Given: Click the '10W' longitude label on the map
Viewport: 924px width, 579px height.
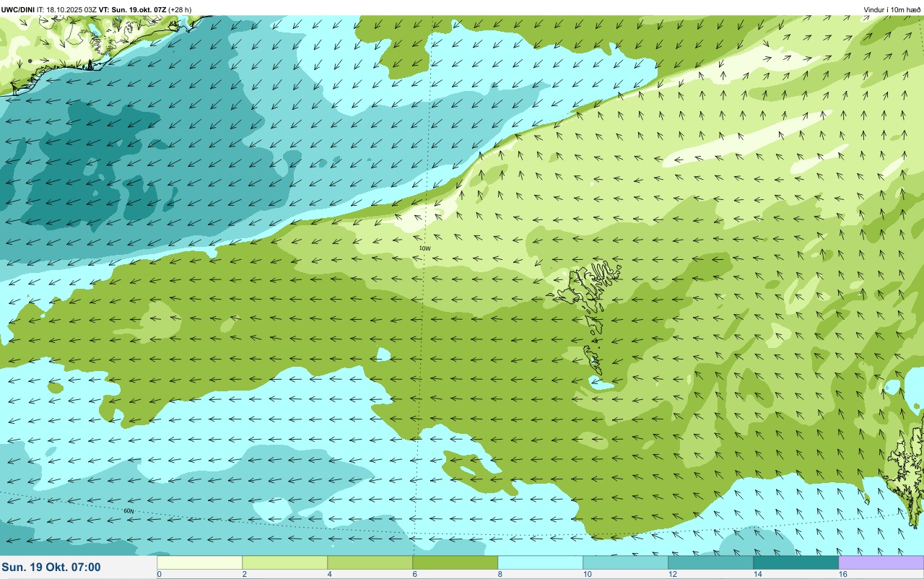Looking at the screenshot, I should pyautogui.click(x=425, y=248).
